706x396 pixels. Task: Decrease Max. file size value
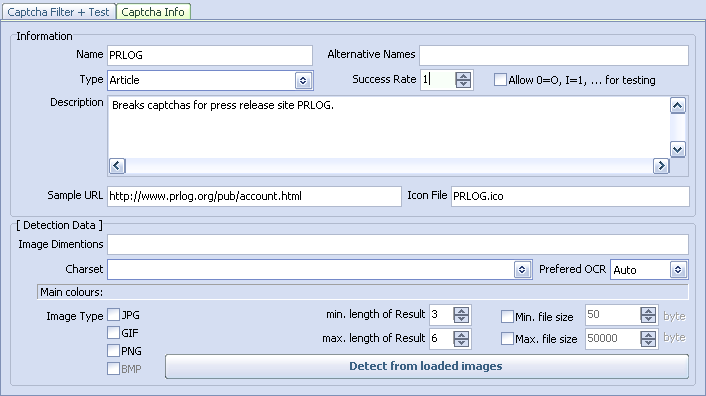648,343
